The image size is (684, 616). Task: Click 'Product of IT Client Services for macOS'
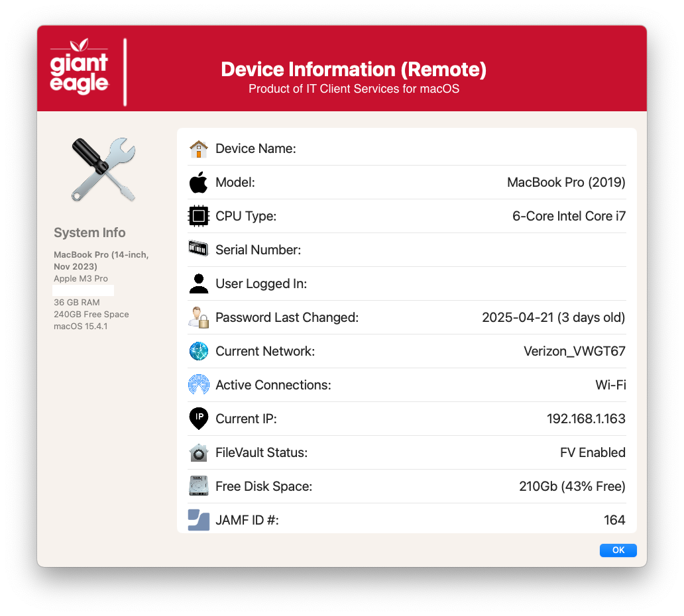click(x=354, y=89)
